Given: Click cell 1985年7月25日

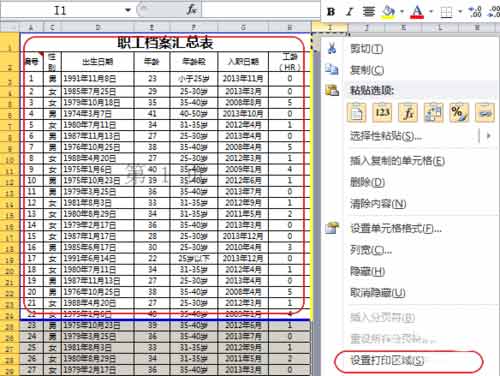Looking at the screenshot, I should click(x=98, y=91).
